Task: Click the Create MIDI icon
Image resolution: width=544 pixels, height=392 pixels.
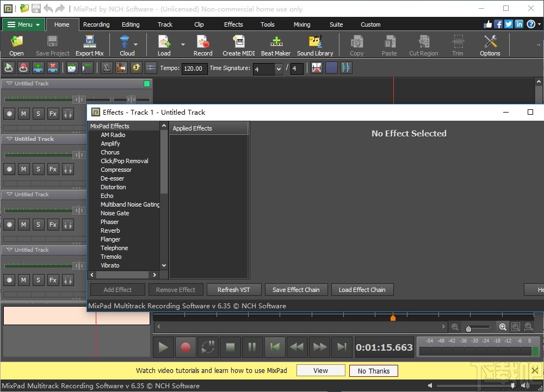Action: [238, 46]
